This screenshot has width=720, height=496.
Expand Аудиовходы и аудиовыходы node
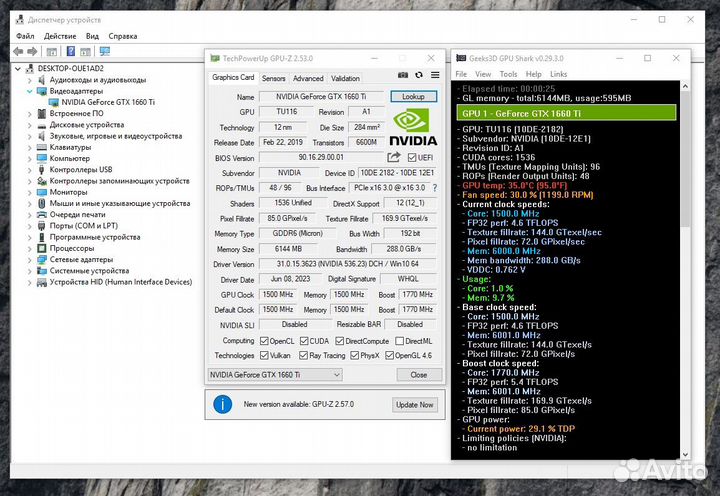(29, 80)
